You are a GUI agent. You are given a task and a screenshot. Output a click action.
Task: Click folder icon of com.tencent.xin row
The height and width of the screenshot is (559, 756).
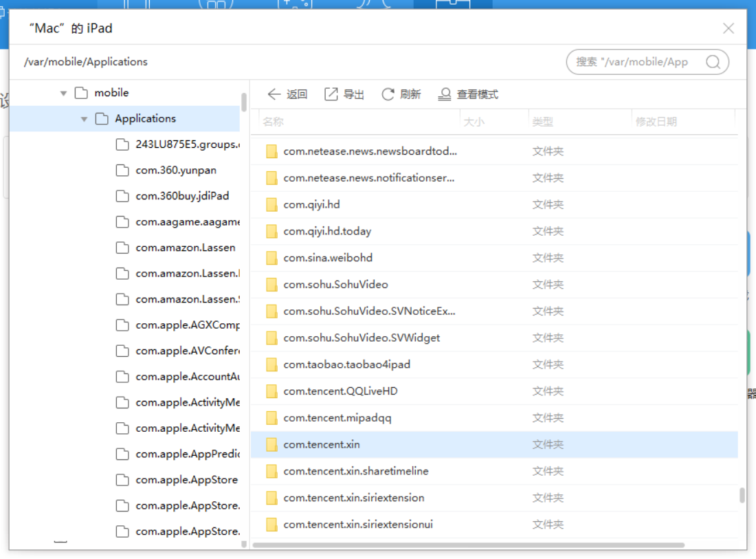click(x=272, y=445)
